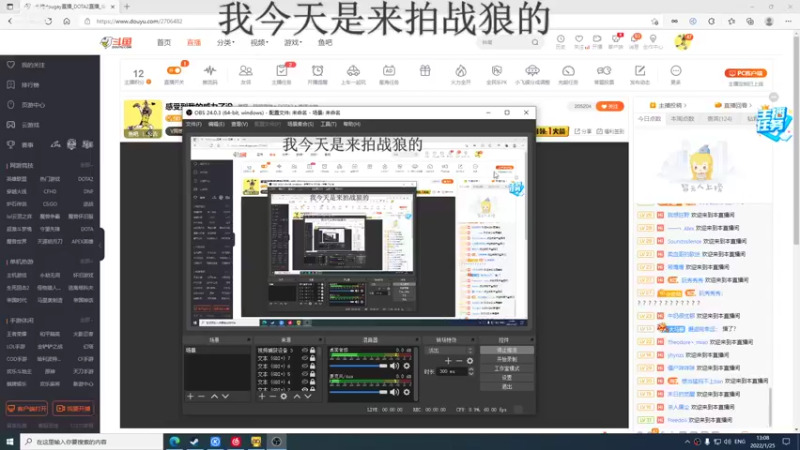Open the 主播任务 checklist icon
Screen dimensions: 800x450
click(281, 71)
